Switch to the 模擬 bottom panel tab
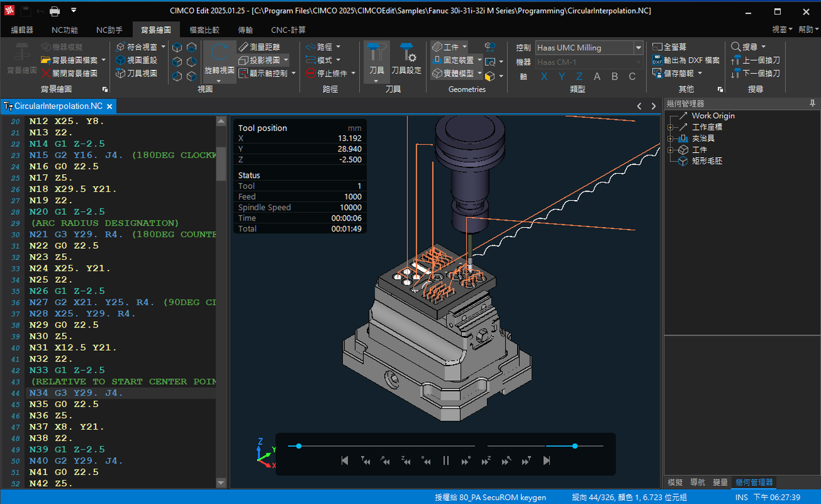Viewport: 821px width, 504px height. (x=675, y=482)
